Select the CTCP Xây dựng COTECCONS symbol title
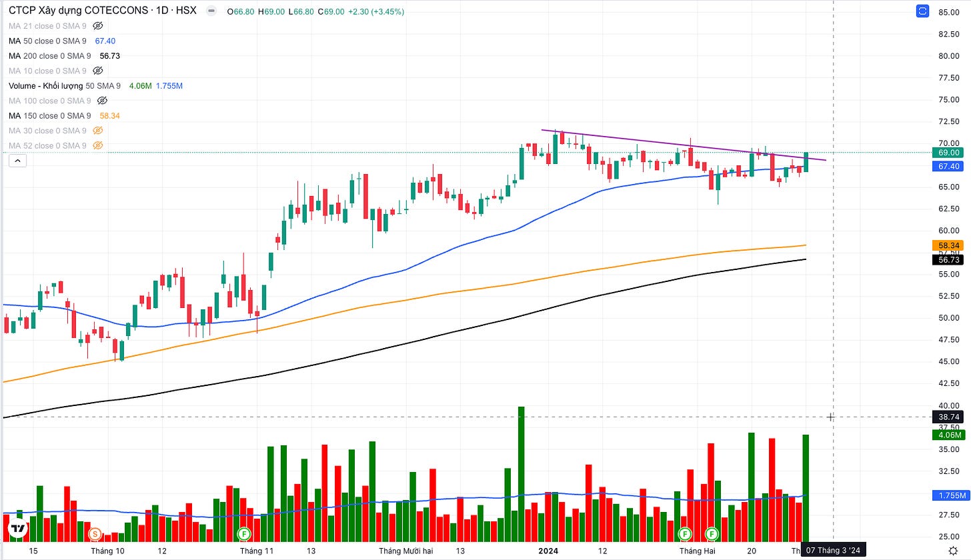This screenshot has height=560, width=971. click(x=103, y=11)
